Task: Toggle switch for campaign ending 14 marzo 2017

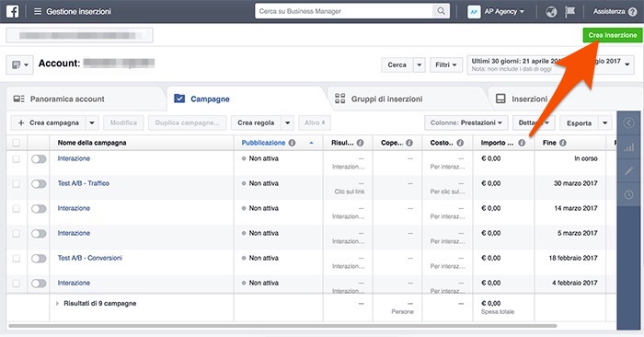Action: (x=39, y=209)
